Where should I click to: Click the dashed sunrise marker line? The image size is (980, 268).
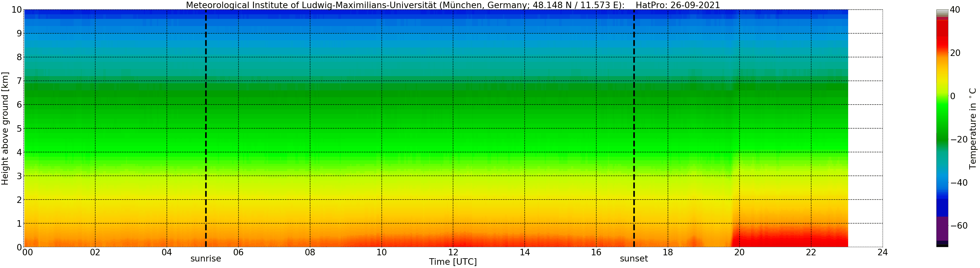click(206, 128)
